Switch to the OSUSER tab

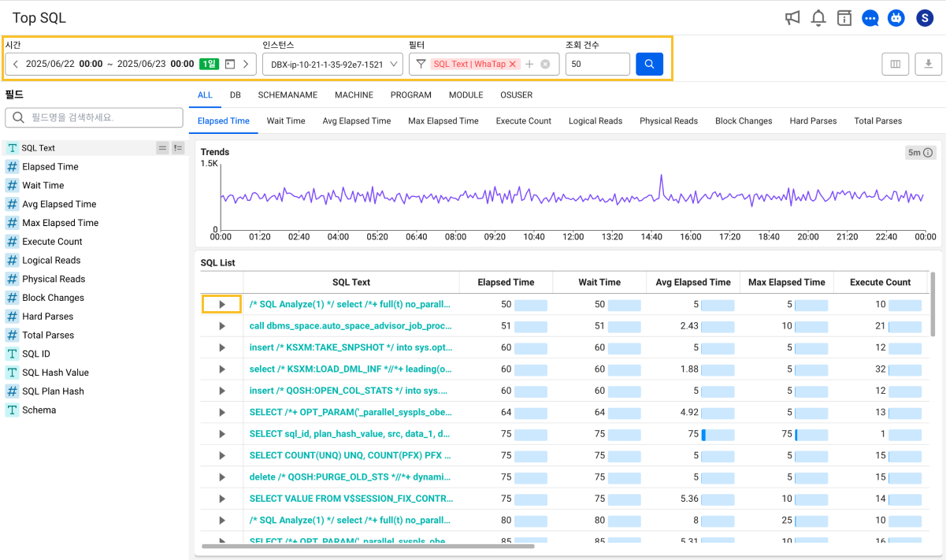(516, 95)
